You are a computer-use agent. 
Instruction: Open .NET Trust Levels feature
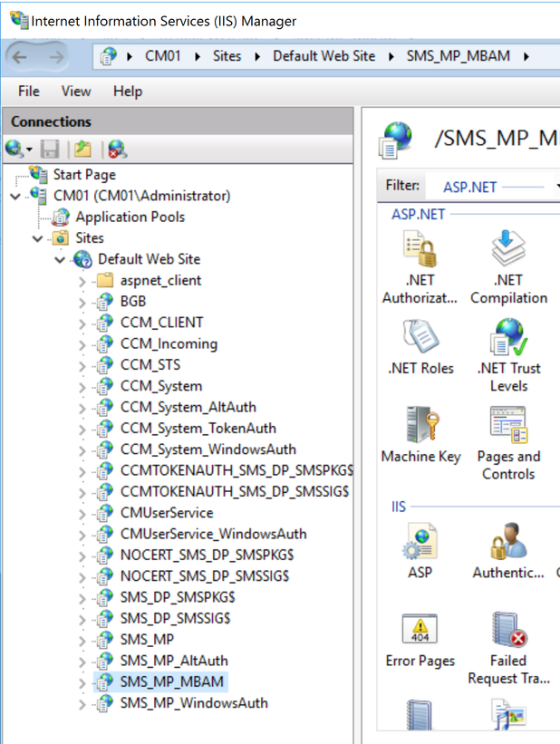[508, 355]
